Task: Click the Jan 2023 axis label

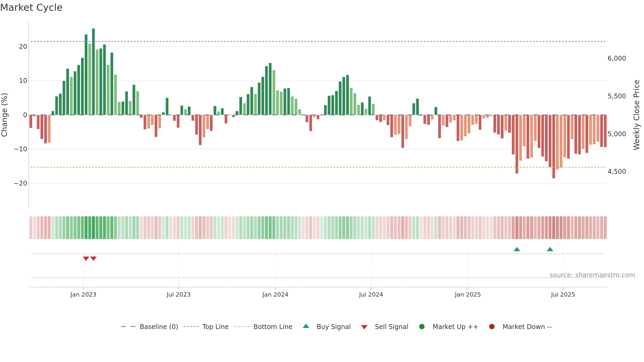Action: [83, 294]
